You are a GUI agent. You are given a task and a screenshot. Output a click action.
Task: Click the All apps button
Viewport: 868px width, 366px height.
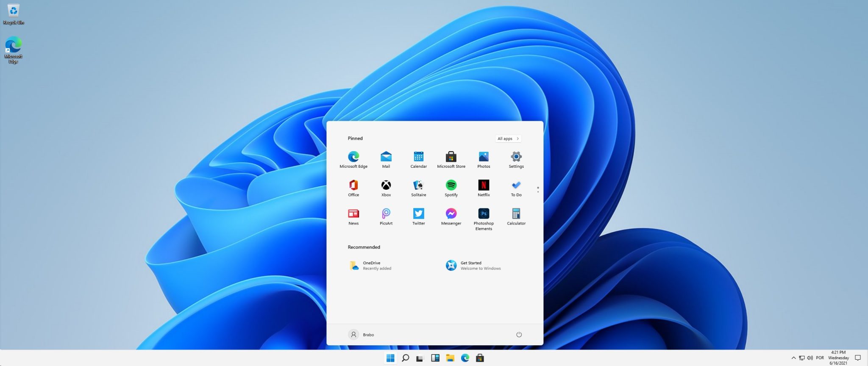508,139
